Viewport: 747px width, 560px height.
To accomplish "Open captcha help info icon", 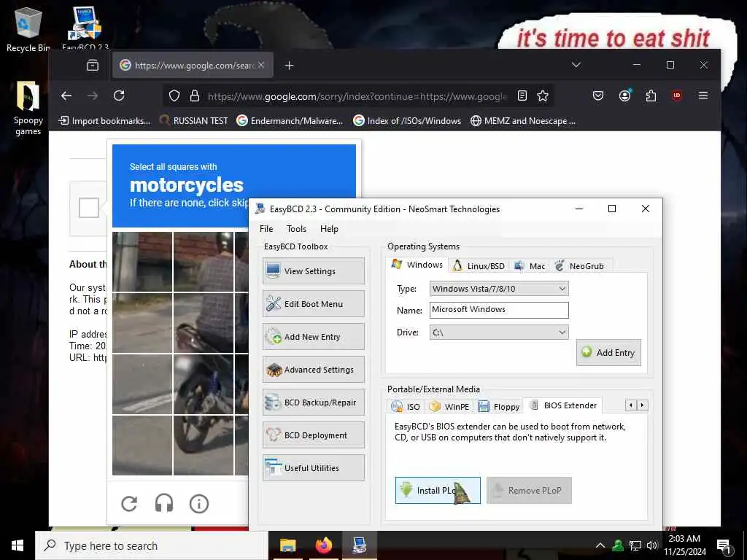I will pos(199,503).
